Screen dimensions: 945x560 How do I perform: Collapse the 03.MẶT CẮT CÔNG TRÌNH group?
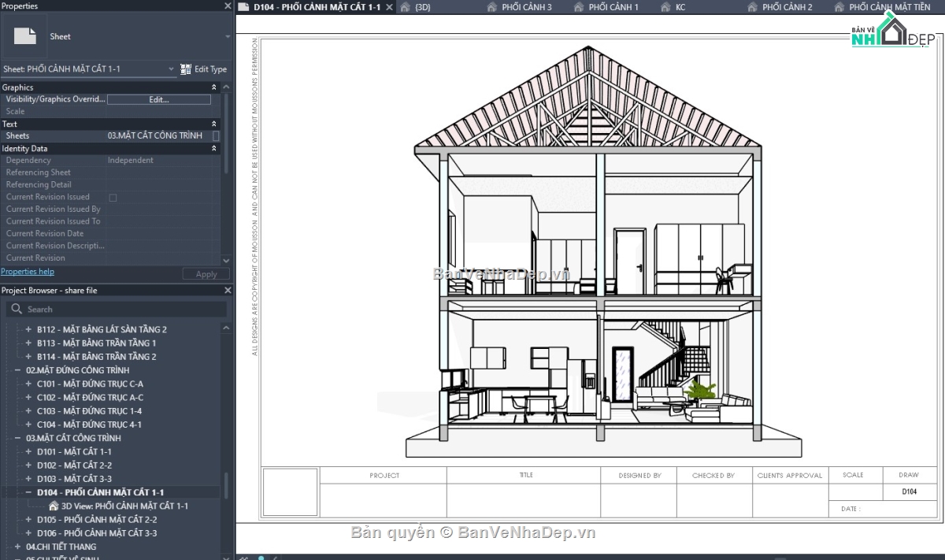coord(18,438)
